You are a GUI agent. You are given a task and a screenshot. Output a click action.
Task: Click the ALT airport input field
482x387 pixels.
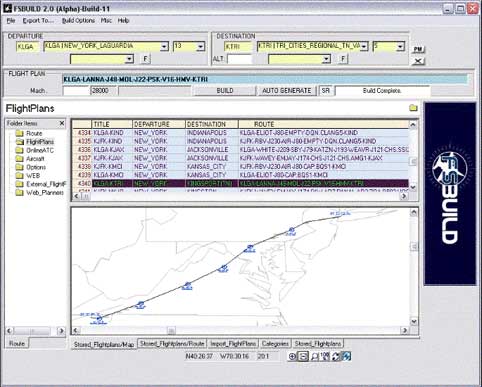240,59
